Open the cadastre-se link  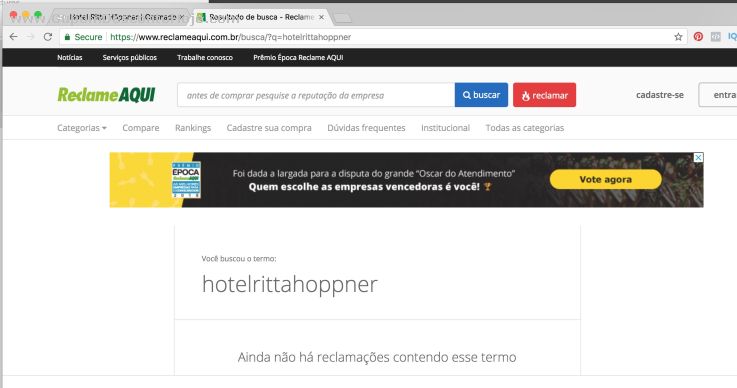[659, 95]
